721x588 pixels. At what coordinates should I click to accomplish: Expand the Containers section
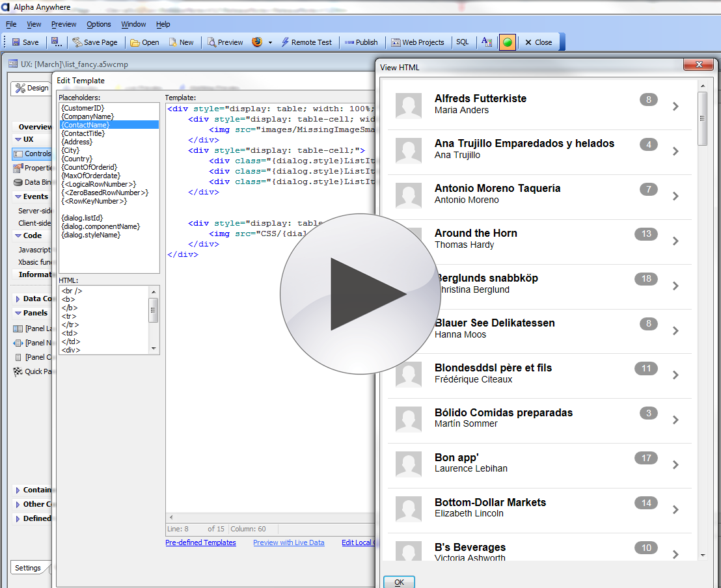click(18, 490)
